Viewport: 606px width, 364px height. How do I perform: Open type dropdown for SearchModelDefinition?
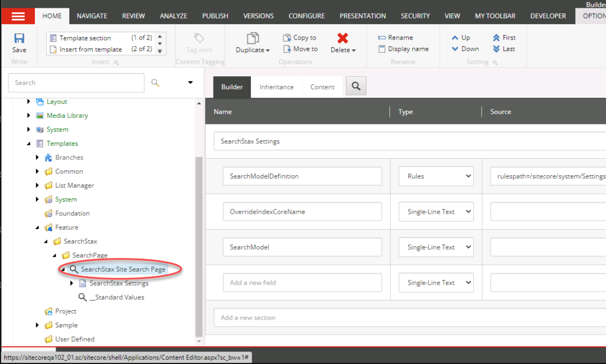[x=436, y=176]
